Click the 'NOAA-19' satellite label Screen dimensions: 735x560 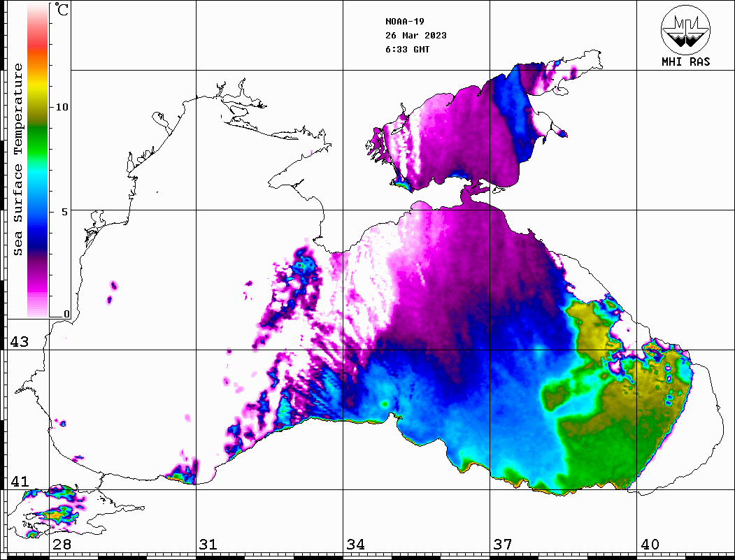[x=405, y=22]
